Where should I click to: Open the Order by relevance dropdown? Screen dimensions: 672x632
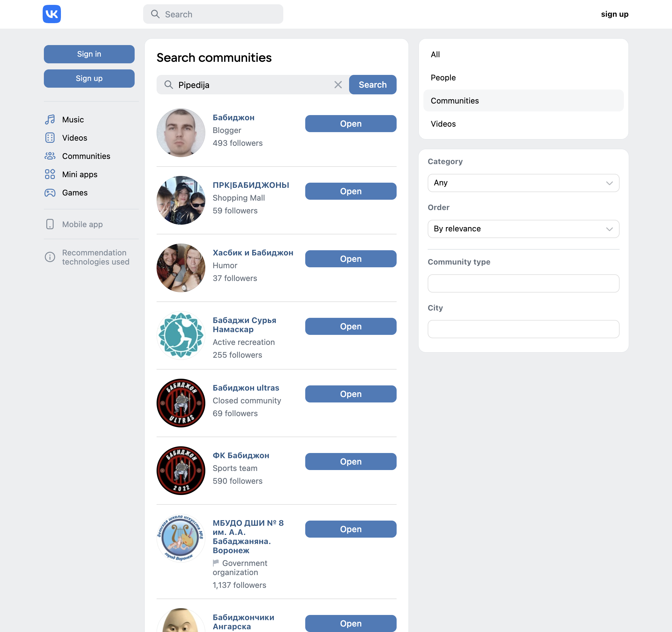tap(523, 229)
